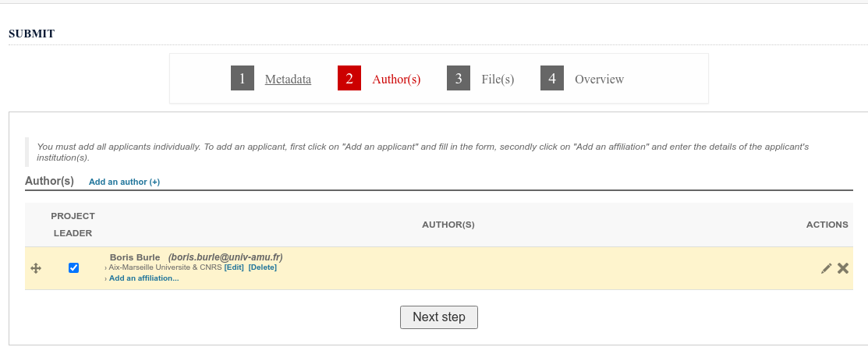Viewport: 868px width, 347px height.
Task: Expand Add an affiliation... link
Action: pos(144,278)
